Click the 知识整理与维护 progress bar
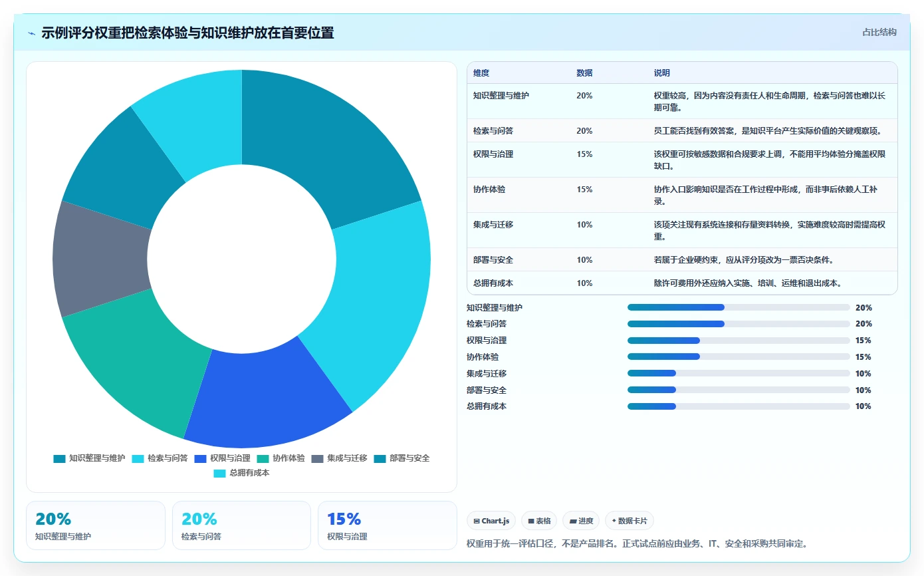This screenshot has width=924, height=576. pos(739,307)
